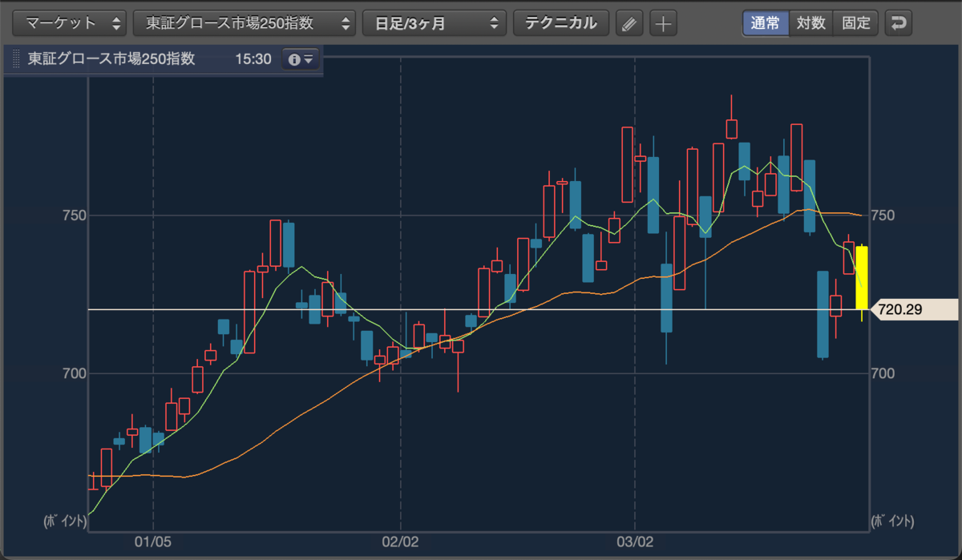
Task: Click the plus crosshair icon
Action: click(x=663, y=23)
